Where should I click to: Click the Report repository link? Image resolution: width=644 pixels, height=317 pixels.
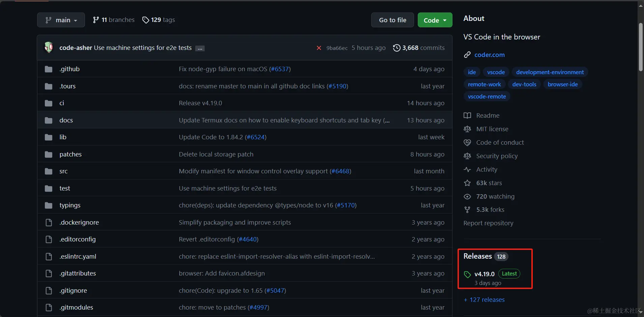[488, 223]
